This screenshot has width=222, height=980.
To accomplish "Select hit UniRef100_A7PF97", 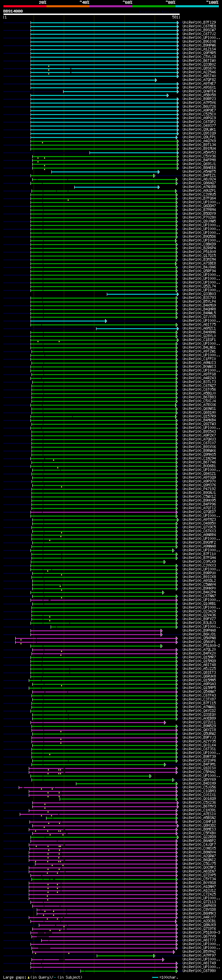I will 199,955.
